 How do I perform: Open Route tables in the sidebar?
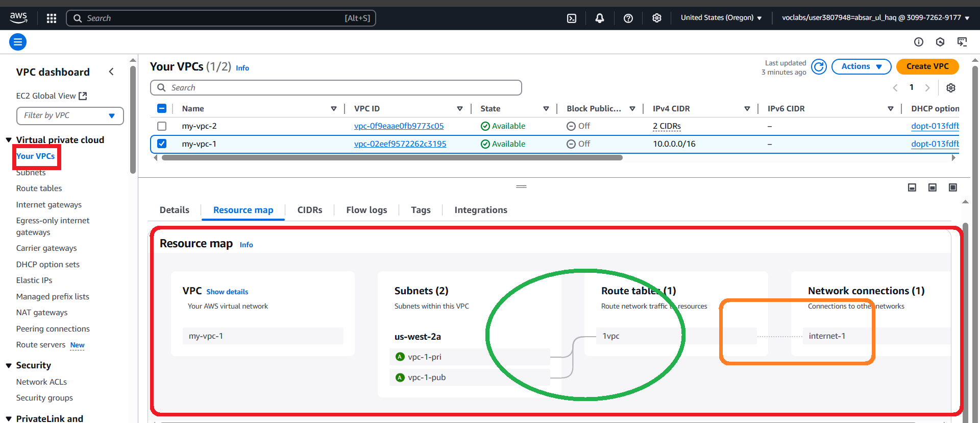39,189
